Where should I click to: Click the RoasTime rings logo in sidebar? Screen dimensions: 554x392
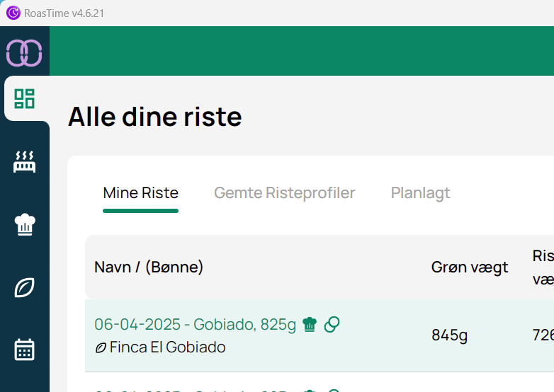[x=24, y=53]
